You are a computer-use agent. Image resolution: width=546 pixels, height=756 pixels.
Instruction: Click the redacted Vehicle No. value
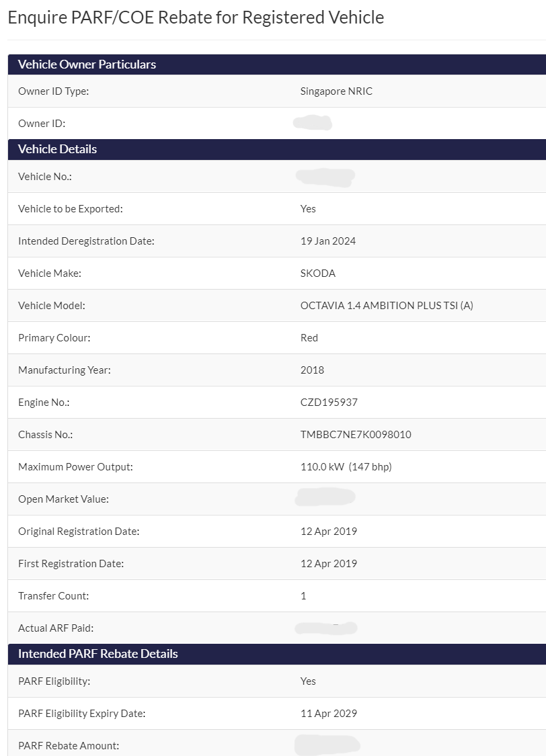(325, 177)
